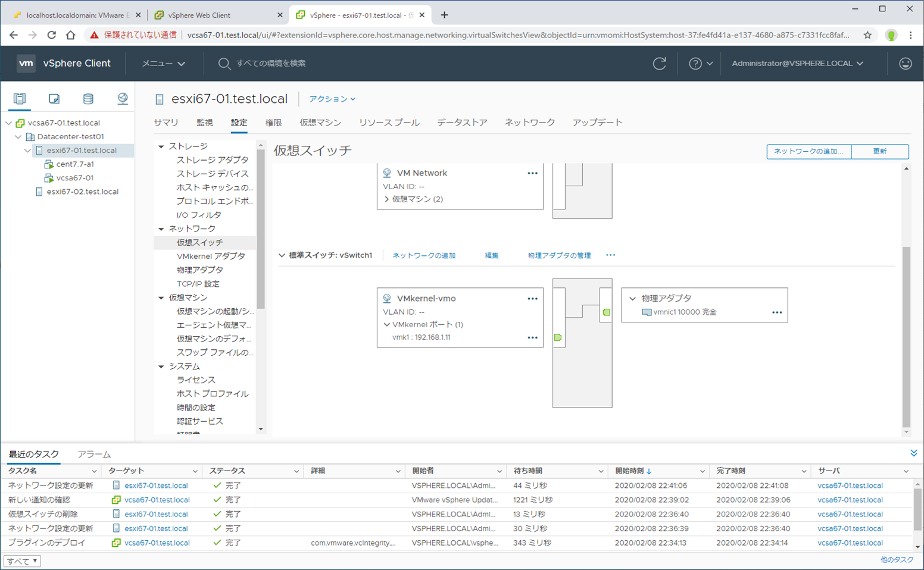Collapse the 標準スイッチ: vSwitch1 section
The image size is (924, 570).
click(282, 255)
